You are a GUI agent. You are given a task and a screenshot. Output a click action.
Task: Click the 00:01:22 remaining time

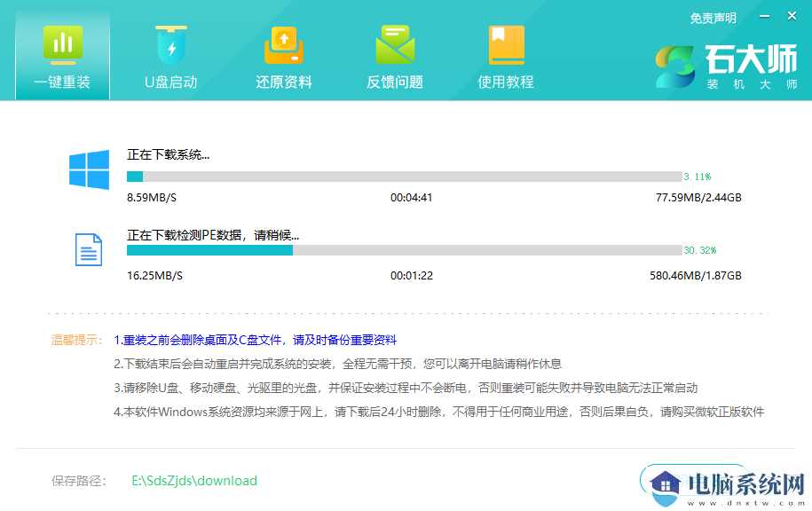pyautogui.click(x=411, y=275)
